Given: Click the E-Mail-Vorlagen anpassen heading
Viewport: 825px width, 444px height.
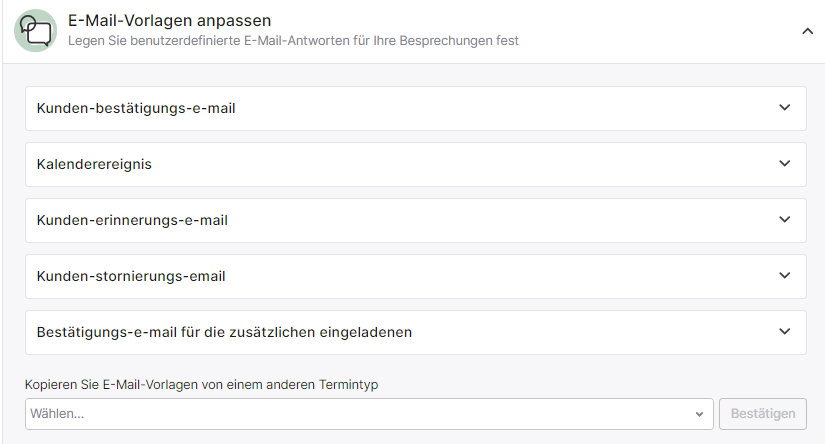Looking at the screenshot, I should click(x=169, y=21).
